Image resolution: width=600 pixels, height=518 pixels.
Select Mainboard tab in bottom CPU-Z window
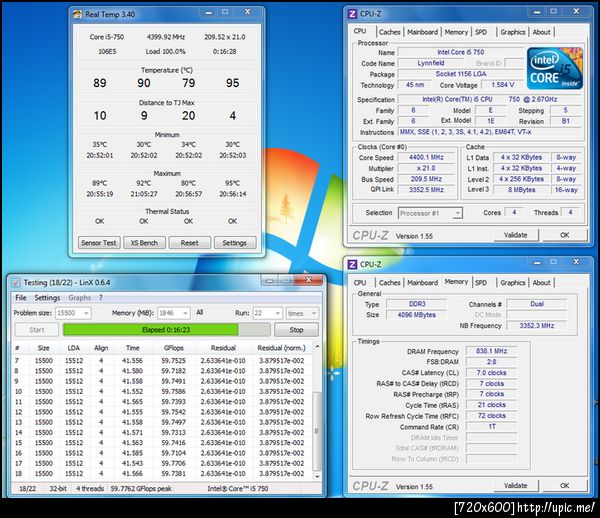coord(422,283)
